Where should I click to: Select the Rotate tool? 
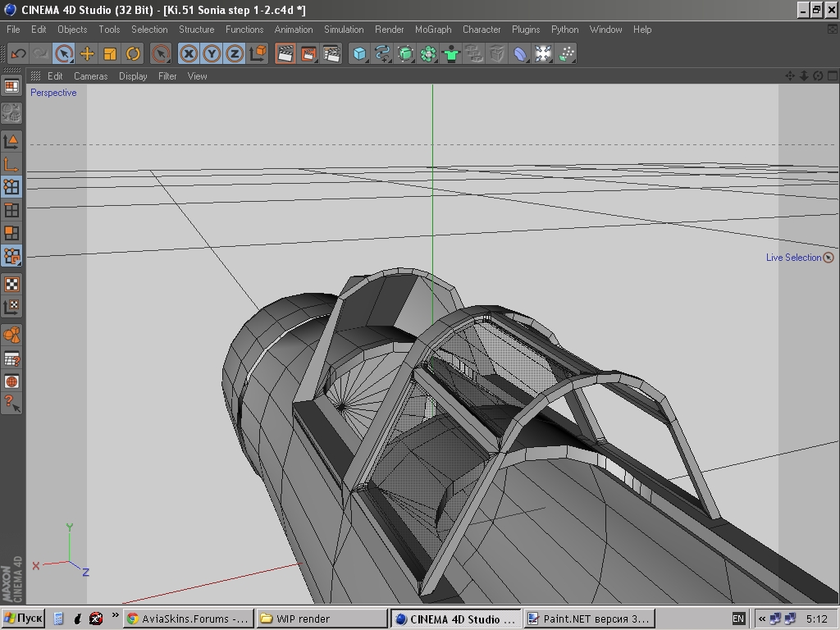133,54
